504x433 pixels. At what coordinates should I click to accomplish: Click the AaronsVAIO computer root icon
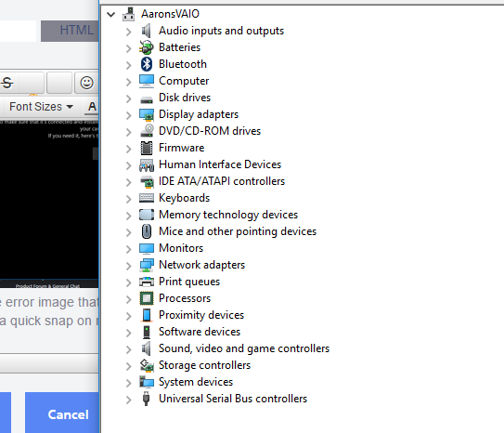[129, 14]
